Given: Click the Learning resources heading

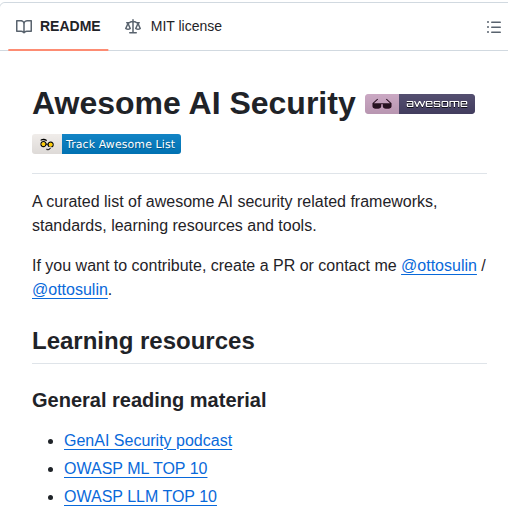Looking at the screenshot, I should click(x=143, y=341).
